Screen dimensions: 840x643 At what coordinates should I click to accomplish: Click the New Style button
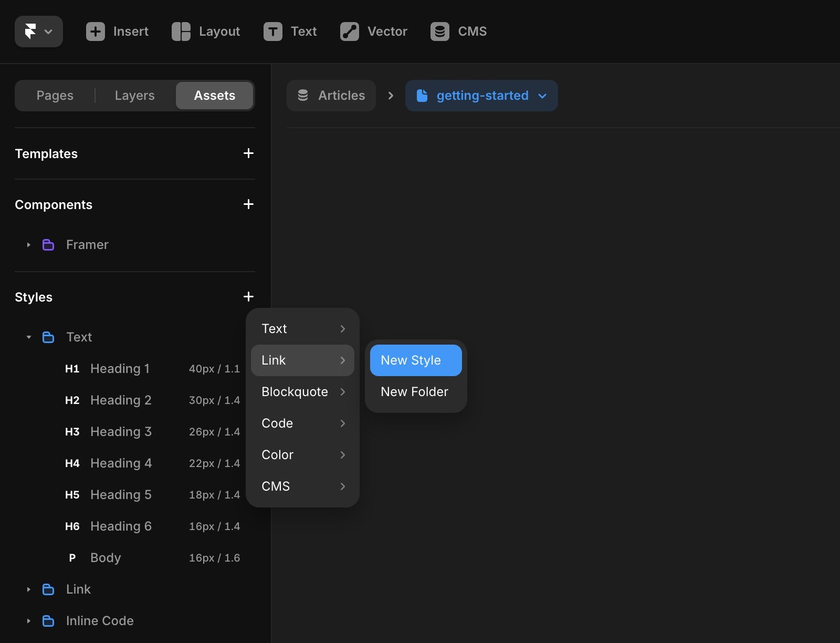point(415,360)
